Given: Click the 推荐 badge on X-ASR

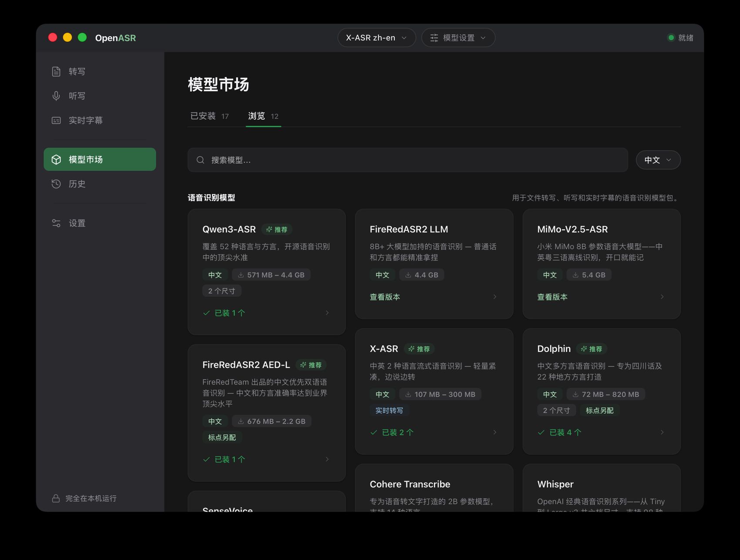Looking at the screenshot, I should pos(419,349).
